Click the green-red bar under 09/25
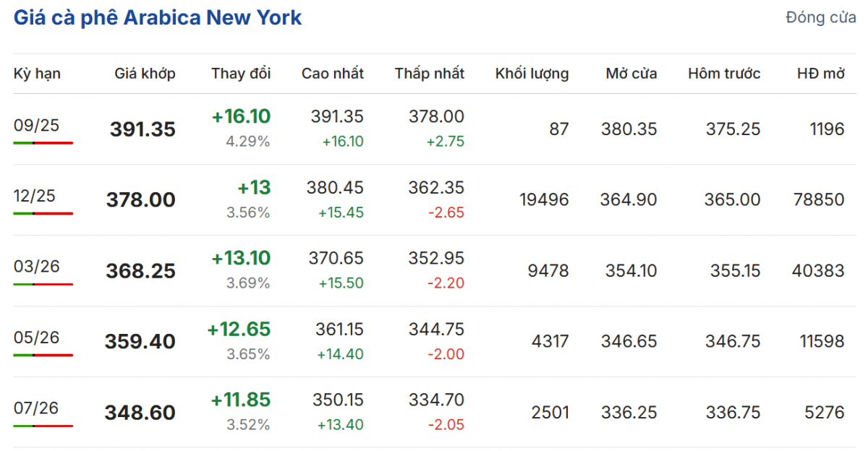The width and height of the screenshot is (868, 451). tap(43, 143)
